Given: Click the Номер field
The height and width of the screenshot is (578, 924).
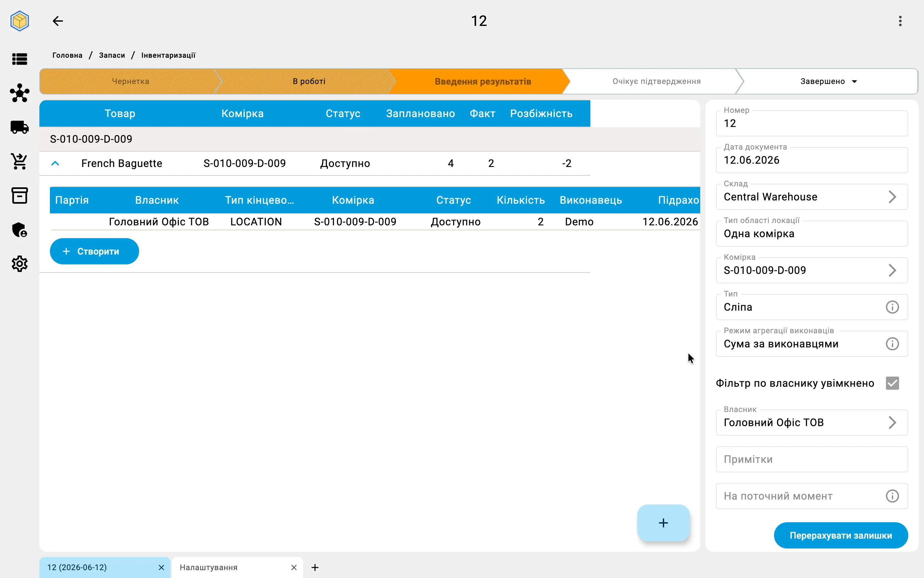Looking at the screenshot, I should (x=811, y=123).
